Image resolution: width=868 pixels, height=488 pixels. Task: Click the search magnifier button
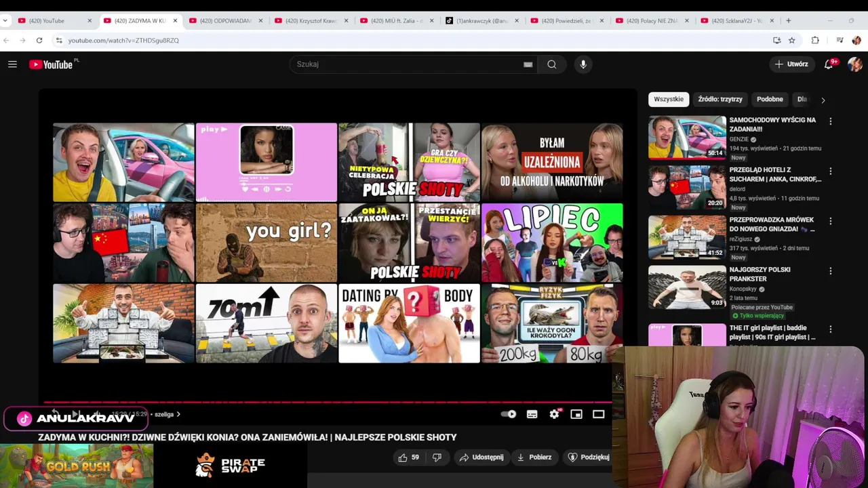coord(552,64)
